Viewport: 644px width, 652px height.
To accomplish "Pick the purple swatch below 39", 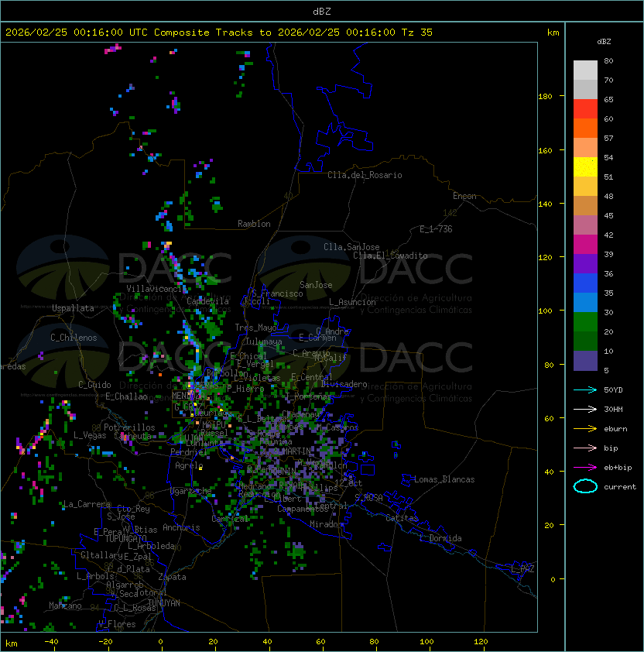I will [585, 264].
